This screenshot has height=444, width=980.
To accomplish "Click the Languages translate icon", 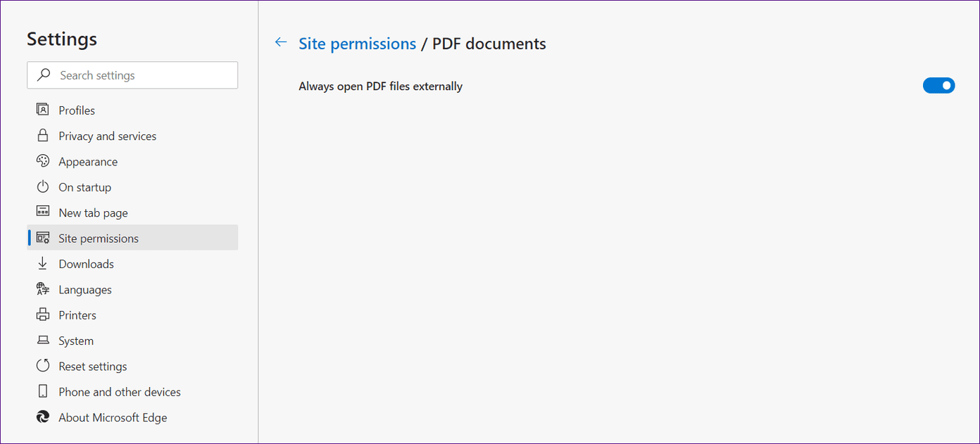I will (x=43, y=289).
